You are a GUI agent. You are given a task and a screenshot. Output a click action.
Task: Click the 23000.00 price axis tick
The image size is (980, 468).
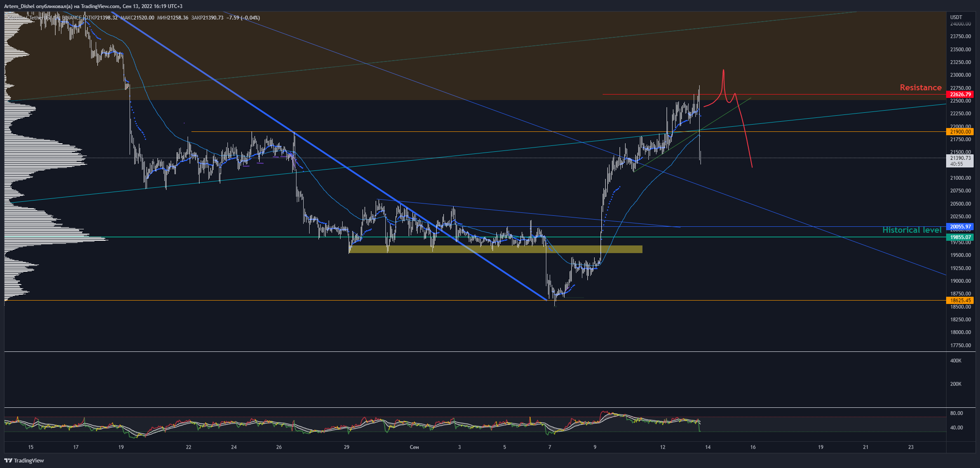(x=961, y=75)
